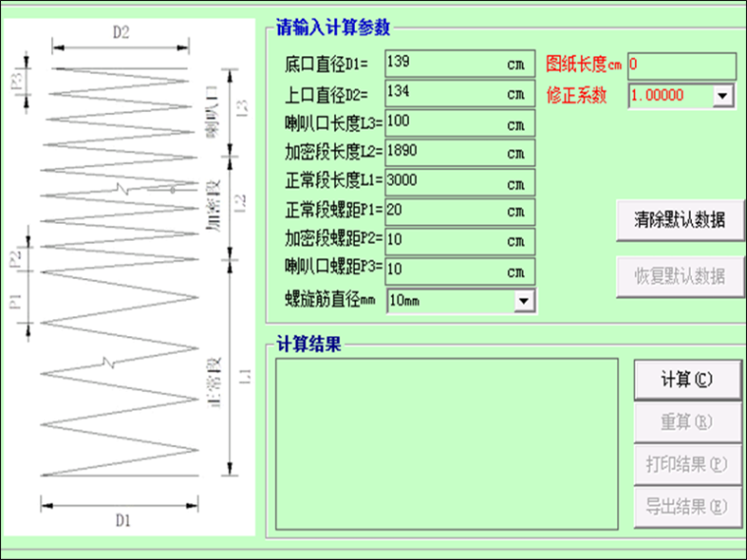Expand the 修正系数 dropdown arrow
The width and height of the screenshot is (747, 560).
click(x=723, y=96)
